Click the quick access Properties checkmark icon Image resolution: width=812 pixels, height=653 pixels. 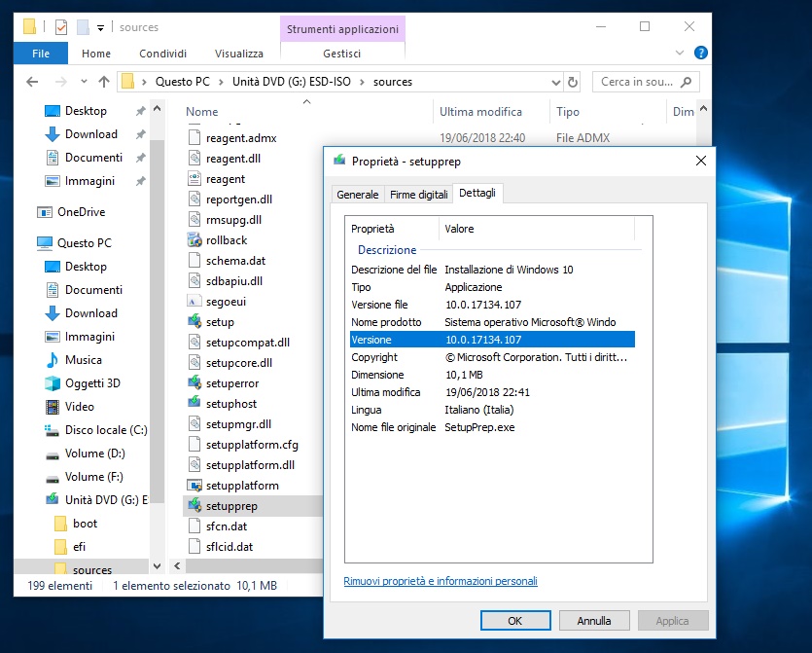(61, 27)
